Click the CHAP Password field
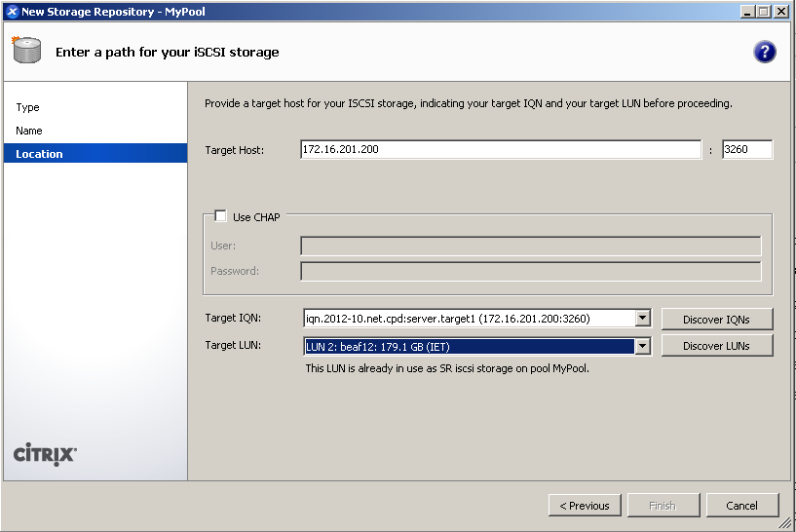Viewport: 796px width, 532px height. coord(530,271)
